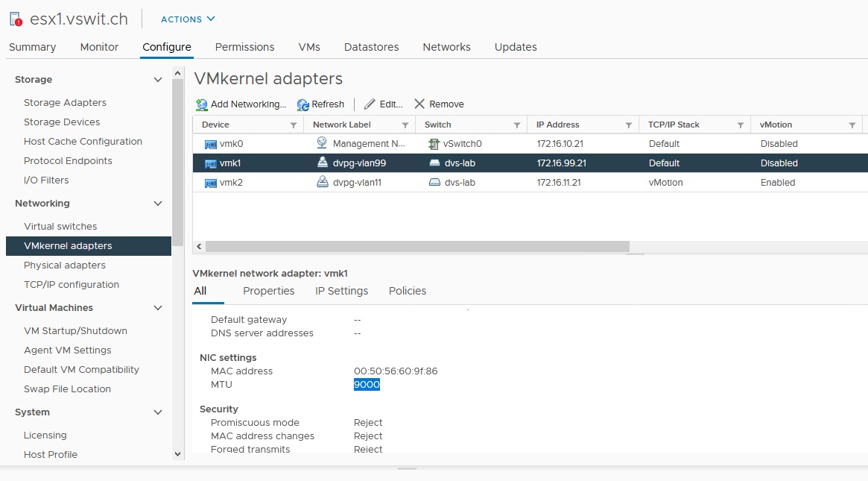Click the Refresh icon in toolbar

click(302, 104)
